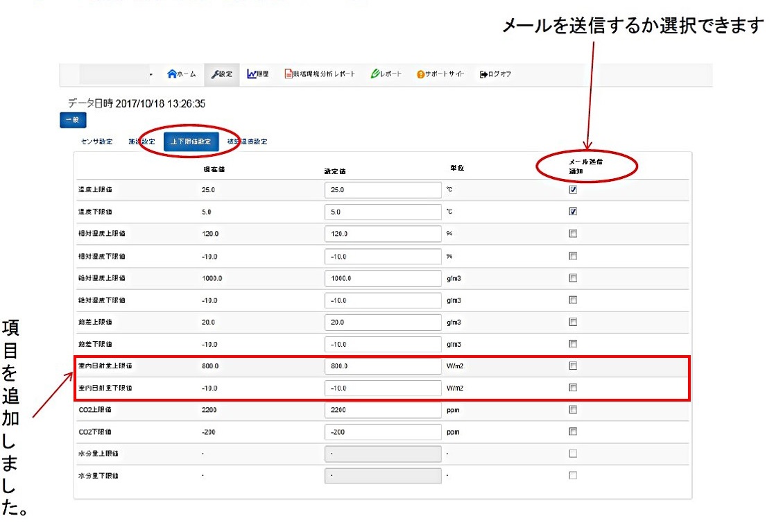
Task: Open 栽培環境分析レポート document icon
Action: click(x=289, y=74)
